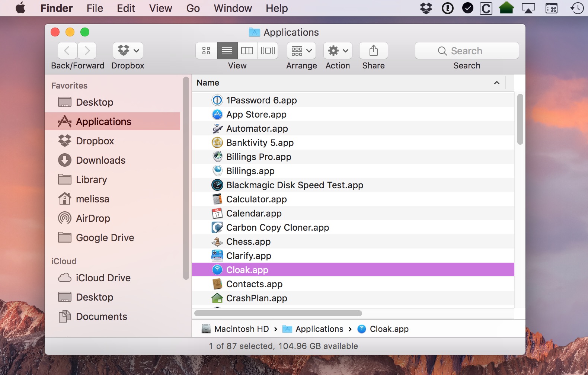
Task: Open Dropbox menu bar icon
Action: click(426, 8)
